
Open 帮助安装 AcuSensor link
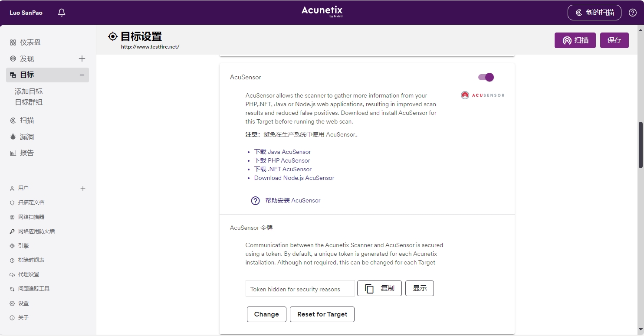293,200
